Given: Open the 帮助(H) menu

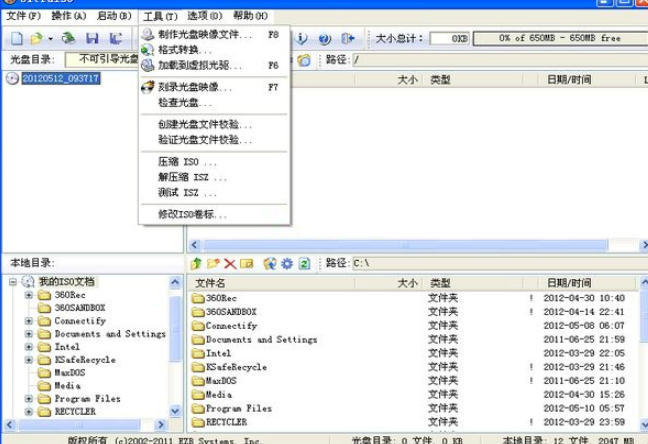Looking at the screenshot, I should tap(250, 16).
